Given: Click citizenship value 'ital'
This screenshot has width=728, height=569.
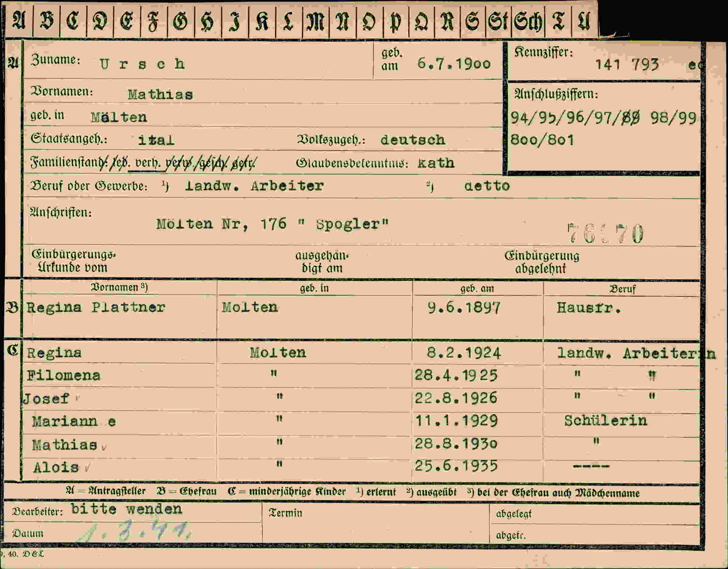Looking at the screenshot, I should click(156, 140).
